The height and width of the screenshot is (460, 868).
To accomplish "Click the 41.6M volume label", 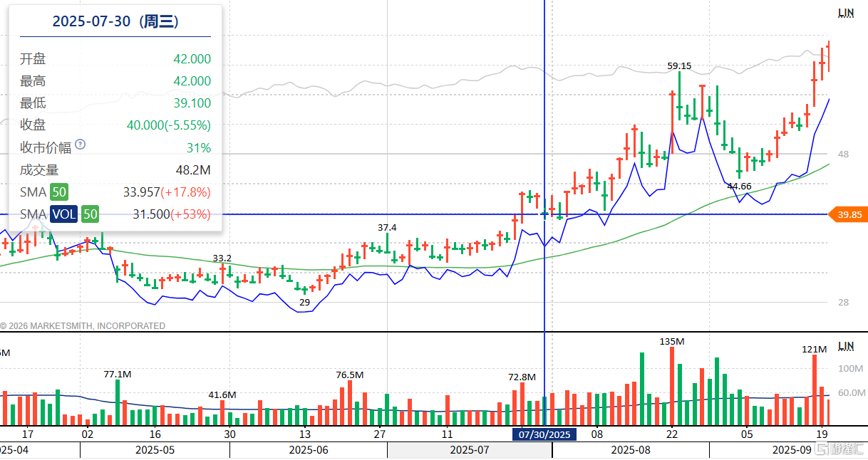I will pyautogui.click(x=222, y=394).
